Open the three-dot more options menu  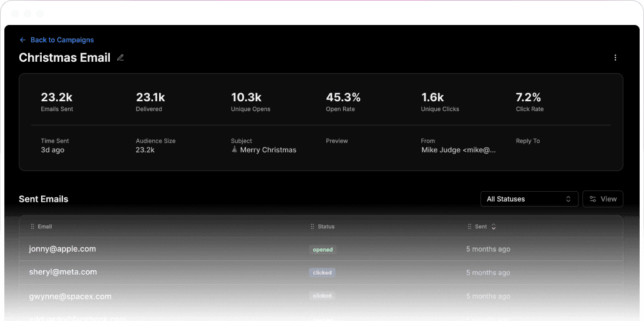pyautogui.click(x=615, y=58)
